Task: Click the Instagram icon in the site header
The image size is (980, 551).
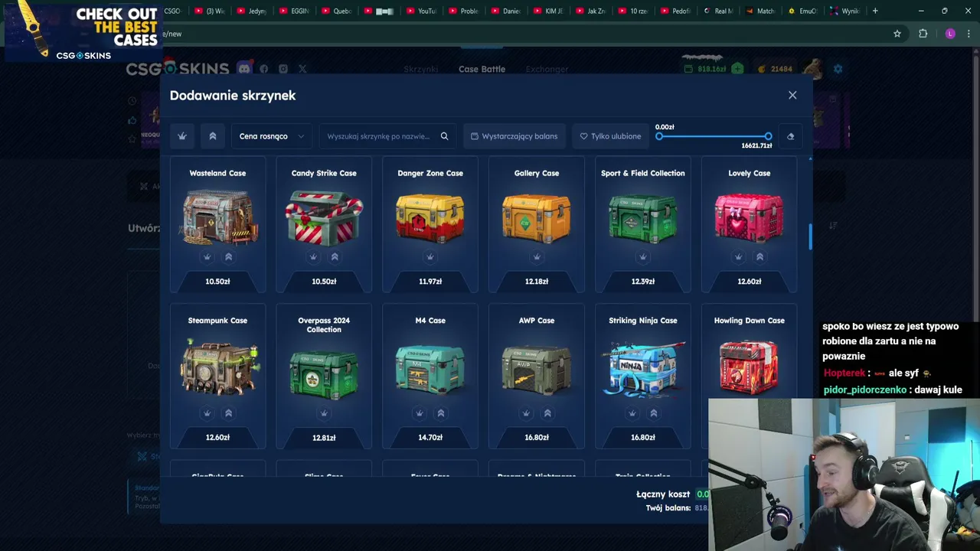Action: [x=283, y=69]
